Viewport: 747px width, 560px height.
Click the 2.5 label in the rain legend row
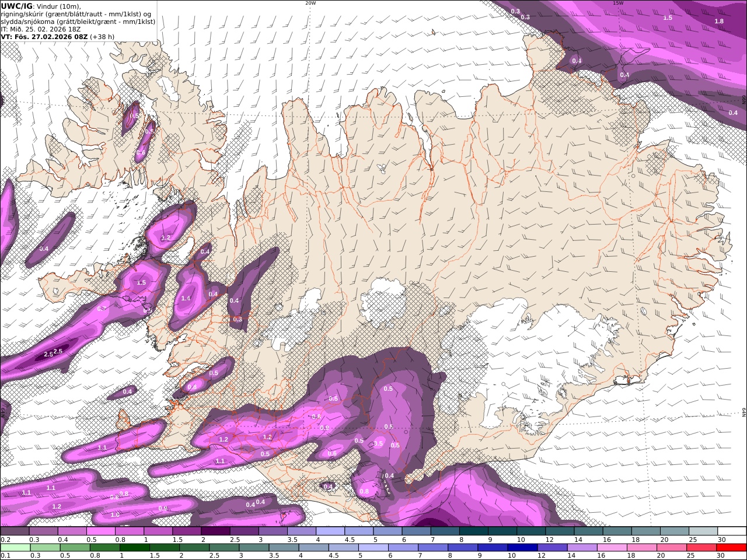[x=214, y=556]
